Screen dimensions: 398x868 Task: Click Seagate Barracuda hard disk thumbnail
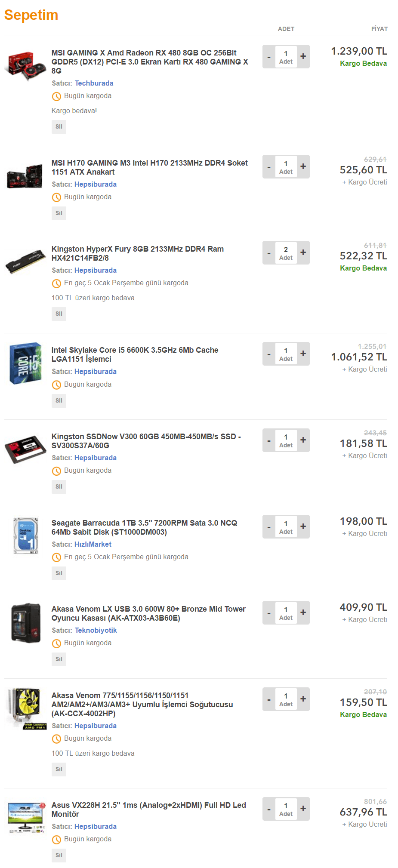(25, 536)
